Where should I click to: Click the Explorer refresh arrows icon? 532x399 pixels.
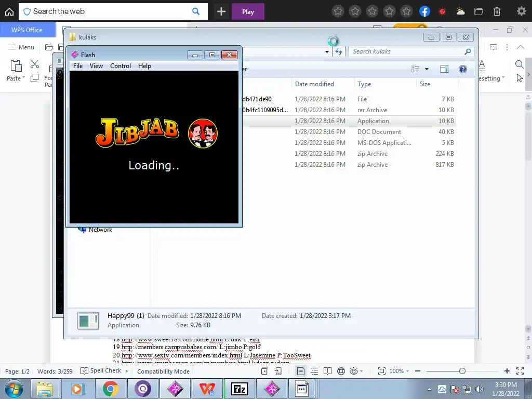point(339,51)
